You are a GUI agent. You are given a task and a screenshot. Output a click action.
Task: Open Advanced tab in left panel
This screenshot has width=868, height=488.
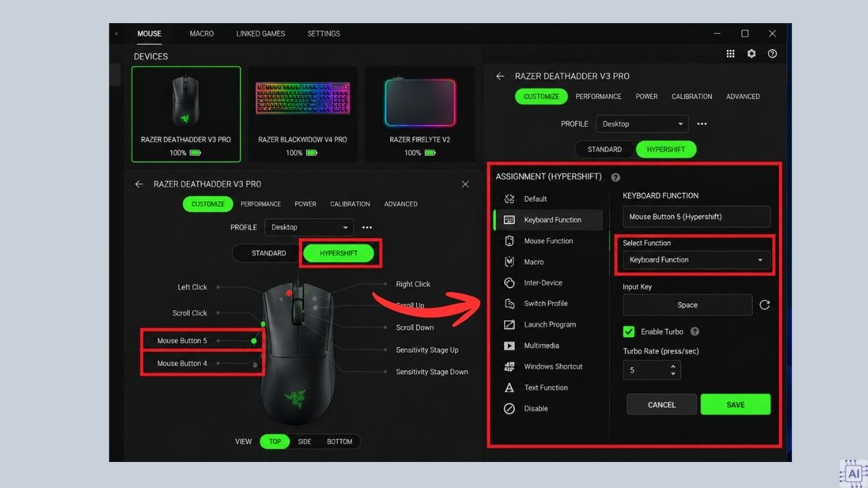(x=401, y=204)
